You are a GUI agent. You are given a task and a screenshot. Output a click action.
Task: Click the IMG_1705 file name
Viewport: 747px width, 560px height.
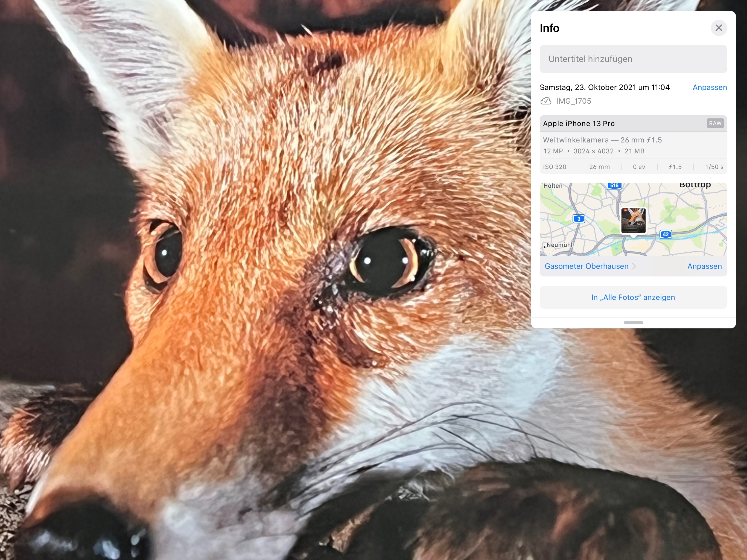click(x=574, y=101)
